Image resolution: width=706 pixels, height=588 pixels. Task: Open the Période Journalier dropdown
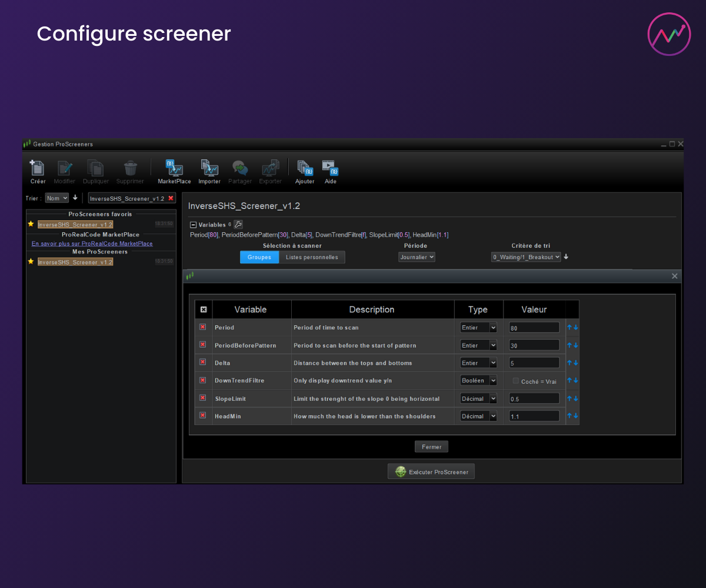(x=417, y=257)
